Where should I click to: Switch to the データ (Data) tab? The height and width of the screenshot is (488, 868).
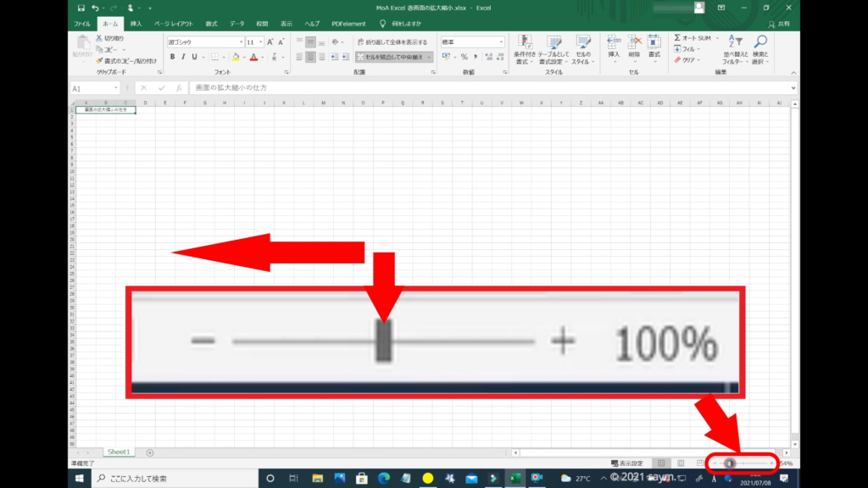(x=236, y=24)
